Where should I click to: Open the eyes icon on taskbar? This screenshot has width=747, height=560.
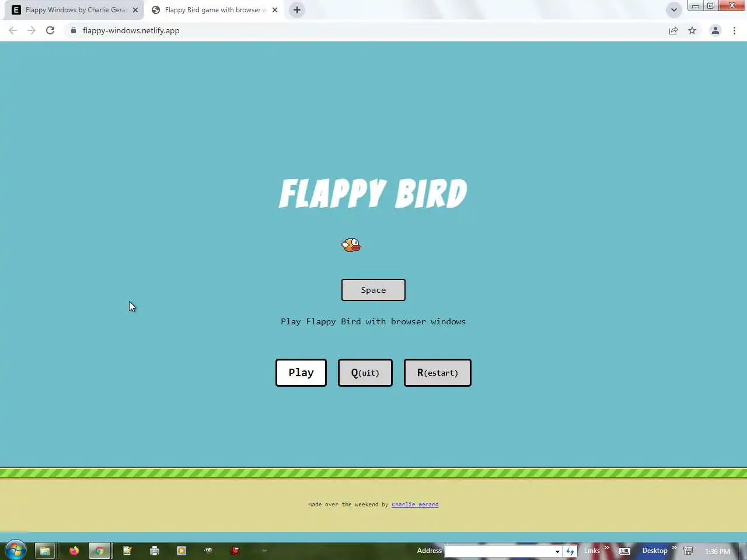tap(208, 550)
